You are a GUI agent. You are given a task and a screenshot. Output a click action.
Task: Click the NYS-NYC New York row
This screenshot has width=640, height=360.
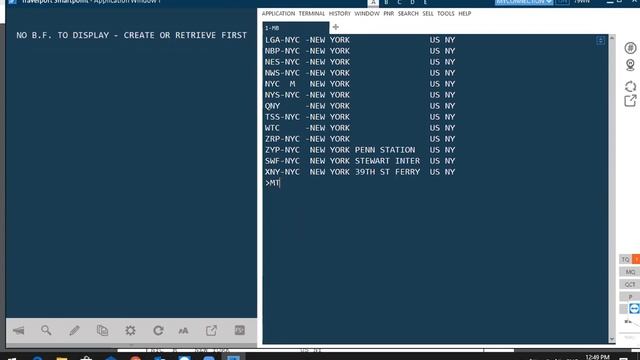point(360,95)
